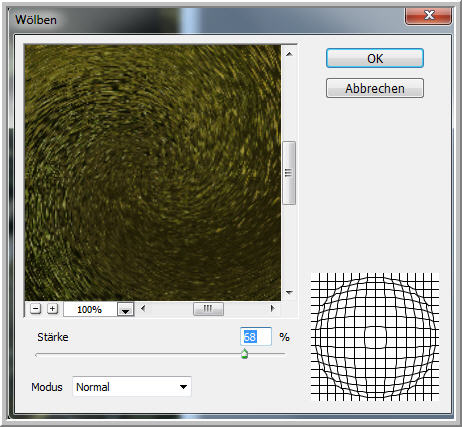Click the preview's vertical scrollbar thumb

coord(289,173)
